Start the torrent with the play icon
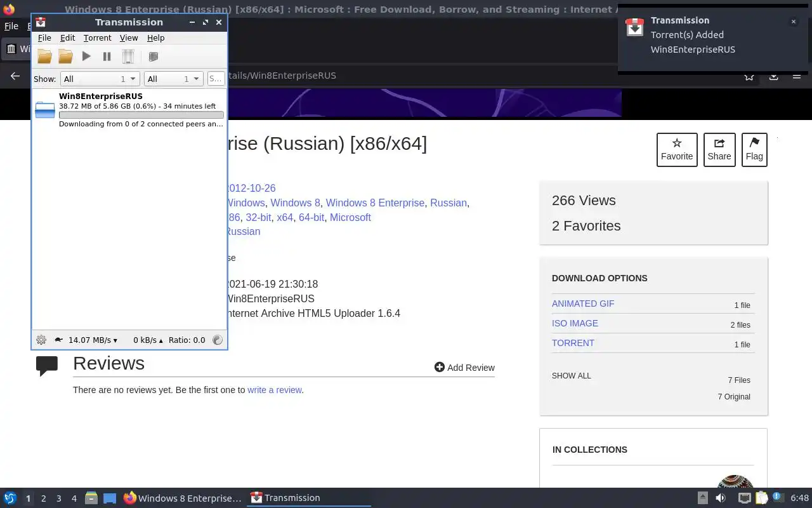The image size is (812, 508). 86,57
